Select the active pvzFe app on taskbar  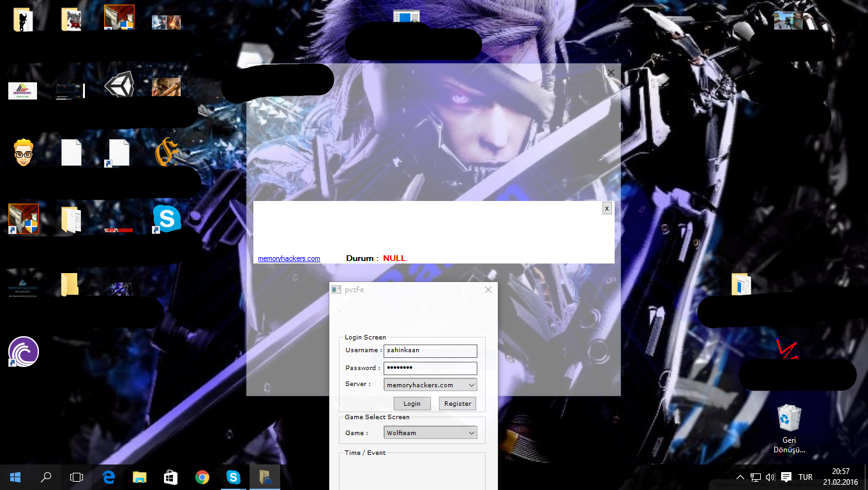pyautogui.click(x=265, y=477)
